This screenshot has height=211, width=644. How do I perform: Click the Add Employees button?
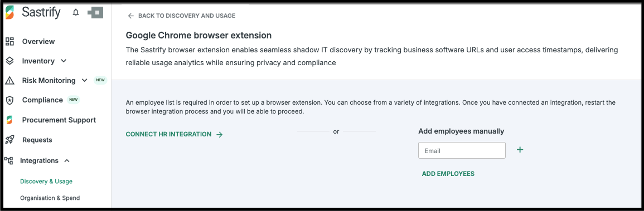click(x=448, y=174)
